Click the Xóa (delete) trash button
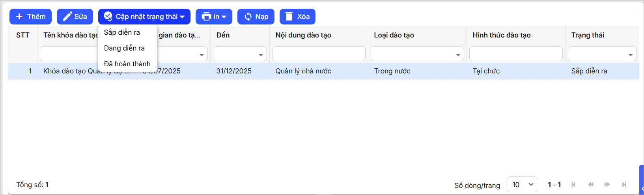 click(297, 17)
